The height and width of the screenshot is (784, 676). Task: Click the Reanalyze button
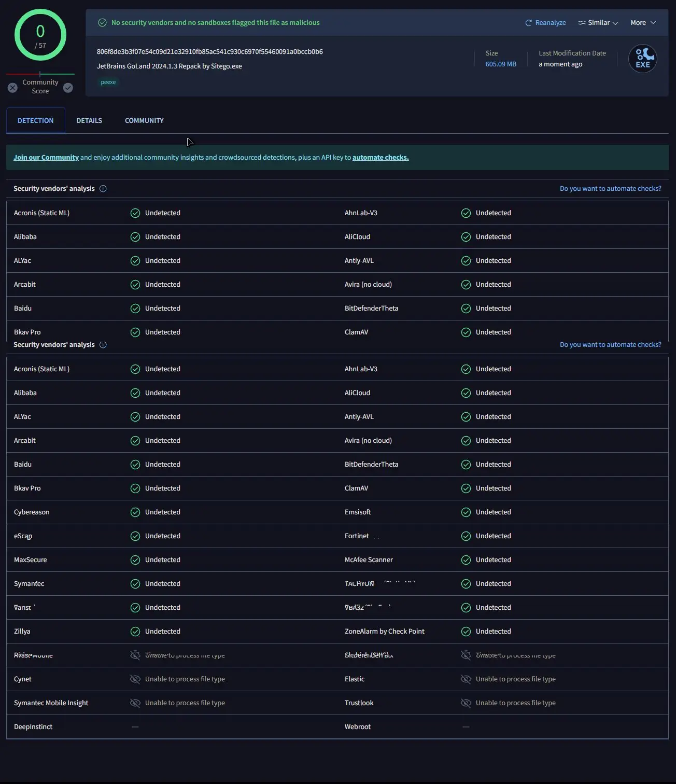(545, 23)
